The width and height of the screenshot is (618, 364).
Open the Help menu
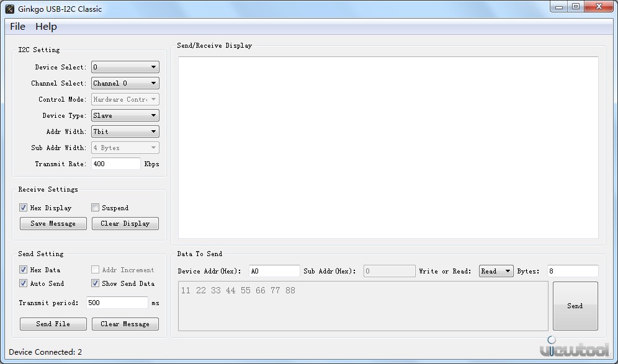coord(46,27)
